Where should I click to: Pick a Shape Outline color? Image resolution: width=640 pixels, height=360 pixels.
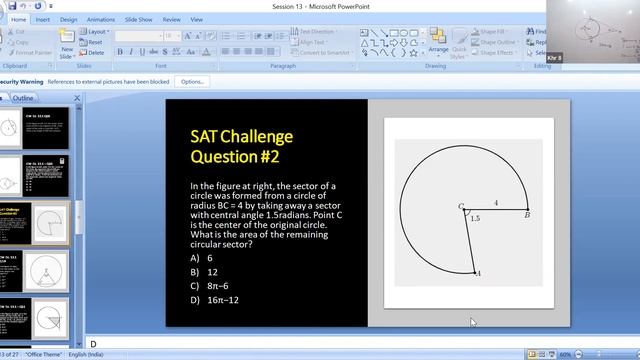[494, 42]
